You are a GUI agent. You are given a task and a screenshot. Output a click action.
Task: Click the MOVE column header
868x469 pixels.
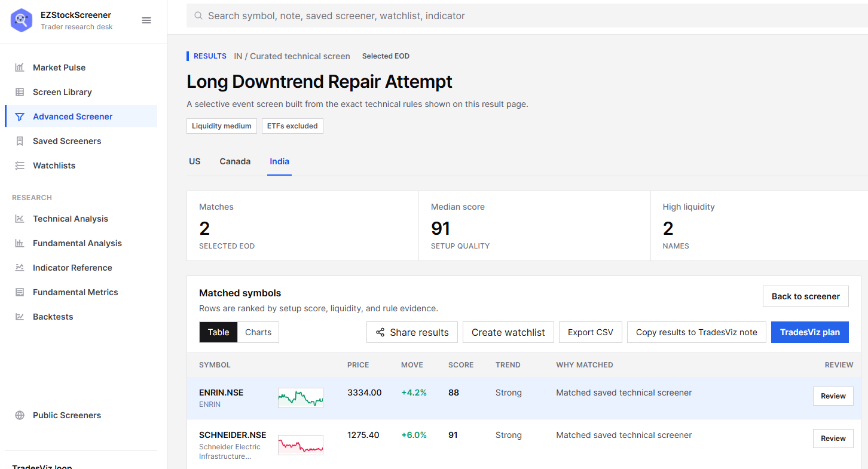[412, 365]
